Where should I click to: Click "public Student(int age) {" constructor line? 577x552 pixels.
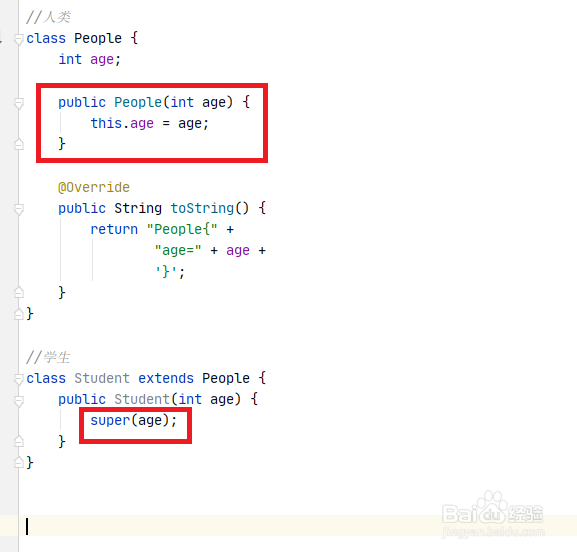click(158, 399)
